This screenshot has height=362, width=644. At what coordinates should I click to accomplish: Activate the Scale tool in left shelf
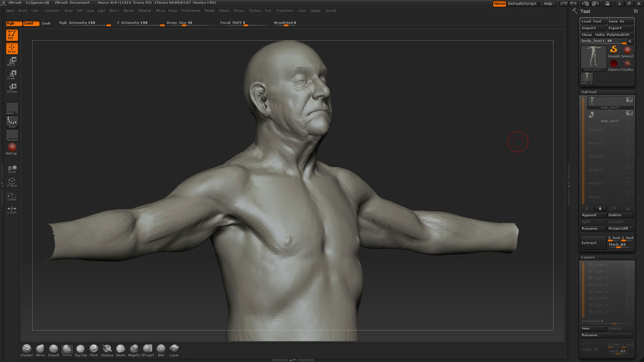point(12,75)
